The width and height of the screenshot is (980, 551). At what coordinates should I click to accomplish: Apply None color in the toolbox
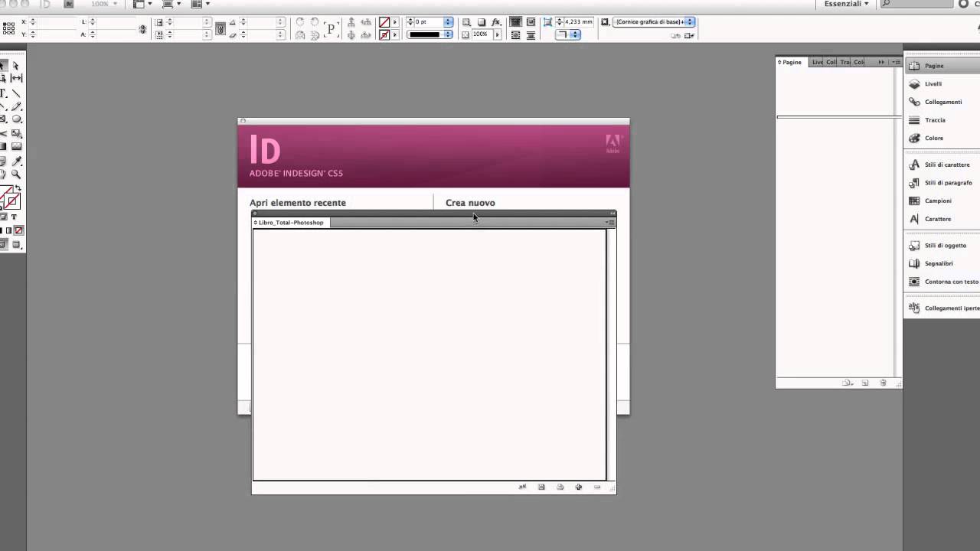pos(19,230)
